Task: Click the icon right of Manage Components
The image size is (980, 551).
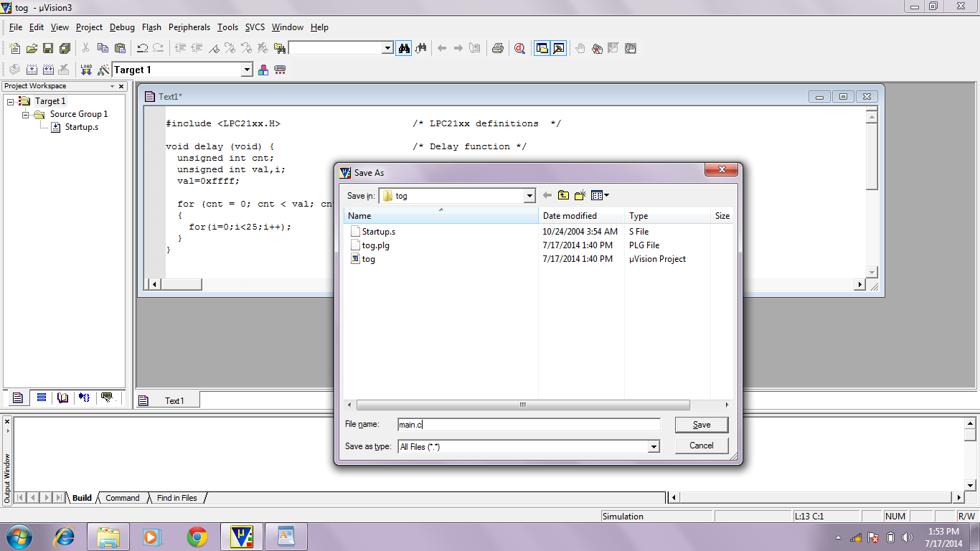Action: [280, 70]
